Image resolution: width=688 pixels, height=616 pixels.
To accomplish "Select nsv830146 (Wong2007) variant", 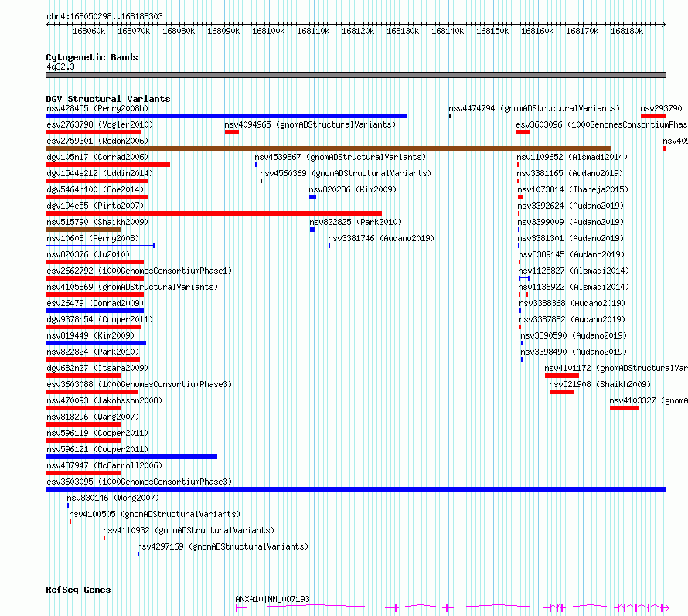I will (113, 498).
